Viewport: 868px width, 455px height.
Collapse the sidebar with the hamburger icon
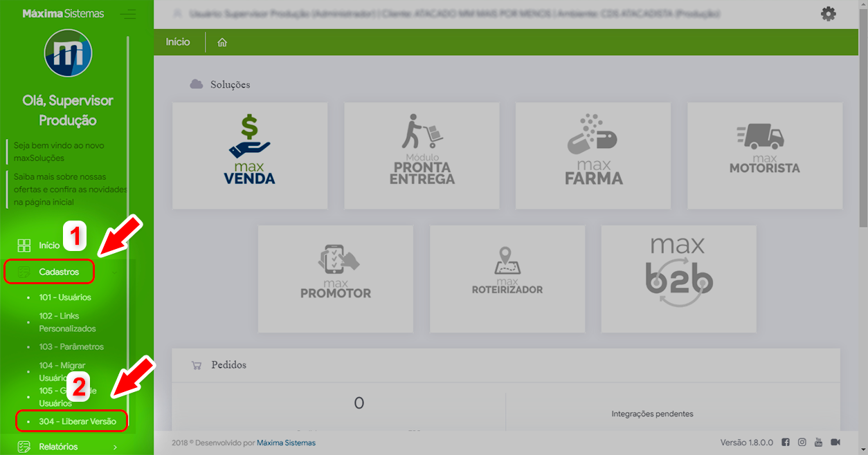127,14
